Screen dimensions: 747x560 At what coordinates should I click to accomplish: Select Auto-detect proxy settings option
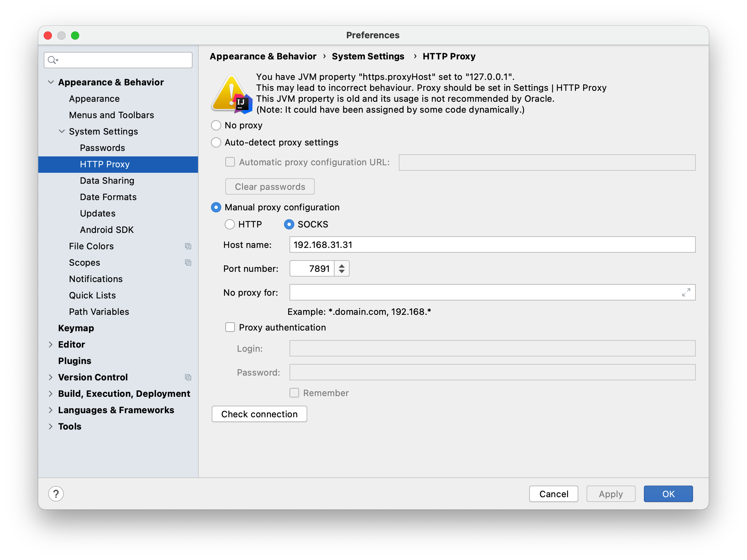point(216,142)
